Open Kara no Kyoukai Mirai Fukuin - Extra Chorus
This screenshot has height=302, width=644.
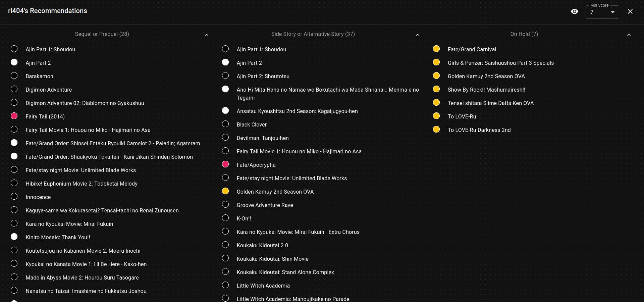[298, 232]
